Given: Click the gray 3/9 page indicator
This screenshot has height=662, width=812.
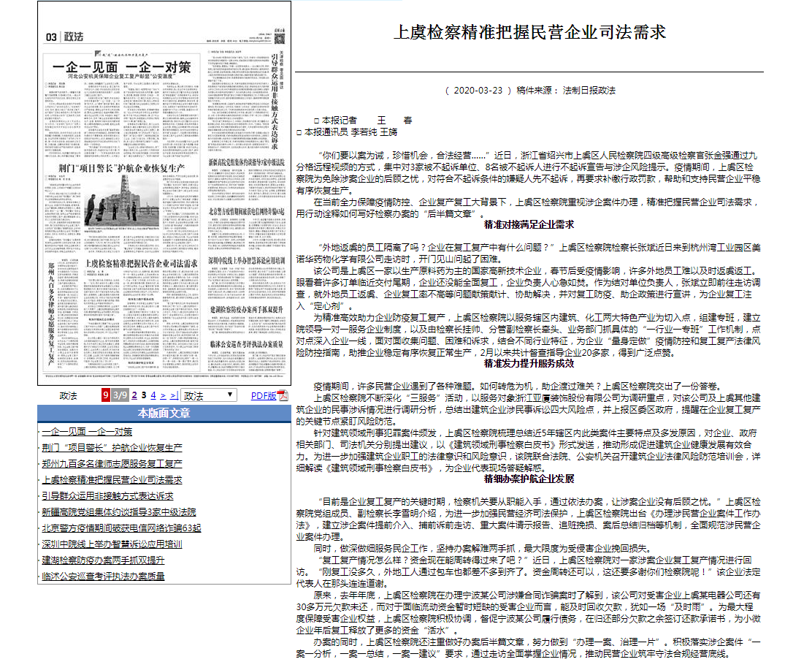Looking at the screenshot, I should pyautogui.click(x=120, y=395).
